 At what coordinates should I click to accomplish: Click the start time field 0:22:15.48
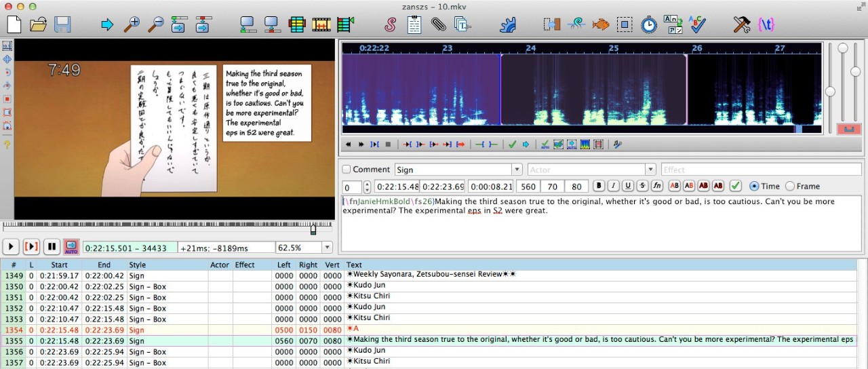tap(397, 187)
